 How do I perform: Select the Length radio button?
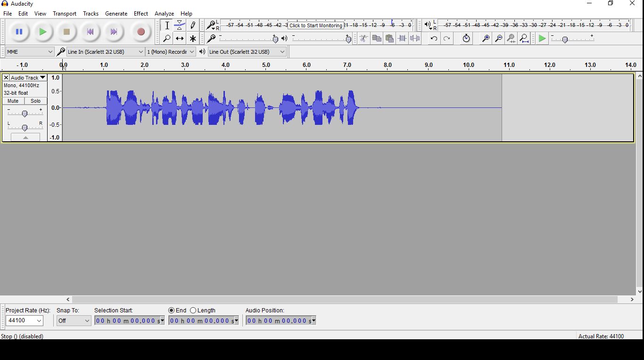193,311
